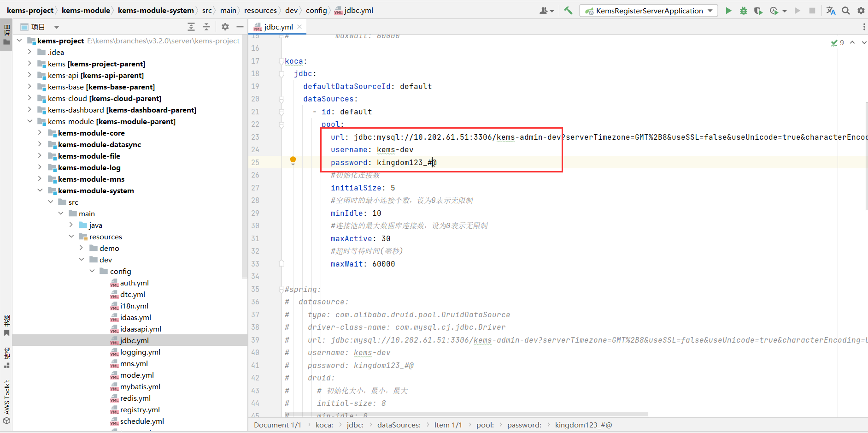868x433 pixels.
Task: Open the profiler run icon
Action: click(x=774, y=11)
